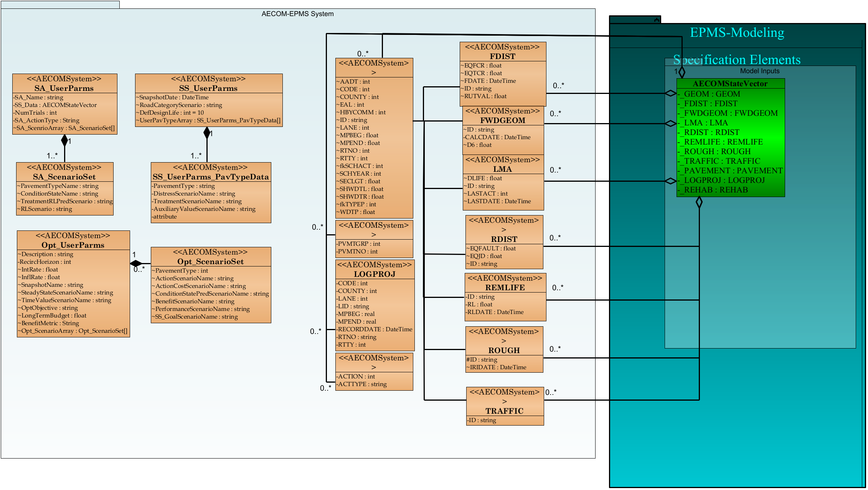Select attribute ID : string in TRAFFIC
Screen dimensions: 868x490
tap(482, 420)
